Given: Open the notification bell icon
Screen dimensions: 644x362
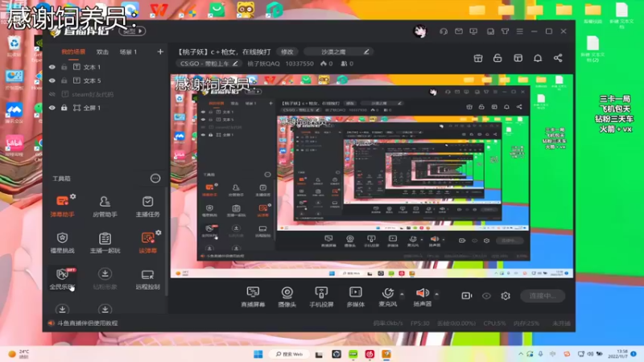Looking at the screenshot, I should pyautogui.click(x=538, y=58).
